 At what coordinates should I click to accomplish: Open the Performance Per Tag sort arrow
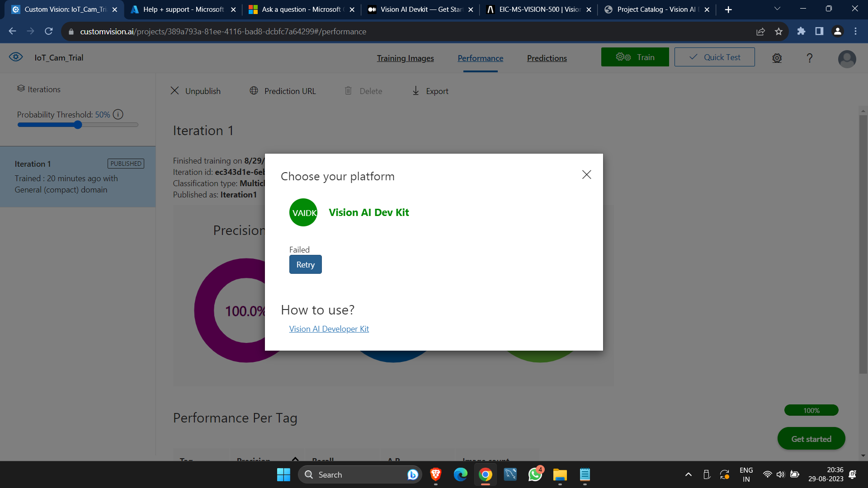pos(295,459)
